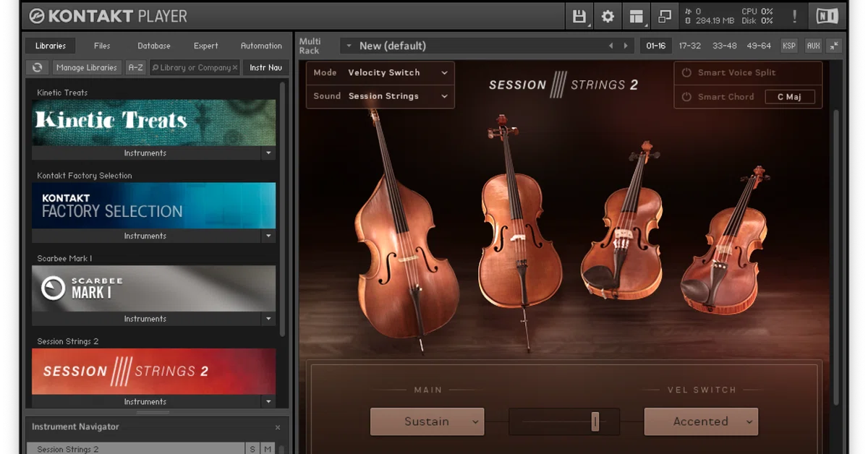Image resolution: width=868 pixels, height=454 pixels.
Task: Click Session Strings 2 Instruments button
Action: [145, 401]
